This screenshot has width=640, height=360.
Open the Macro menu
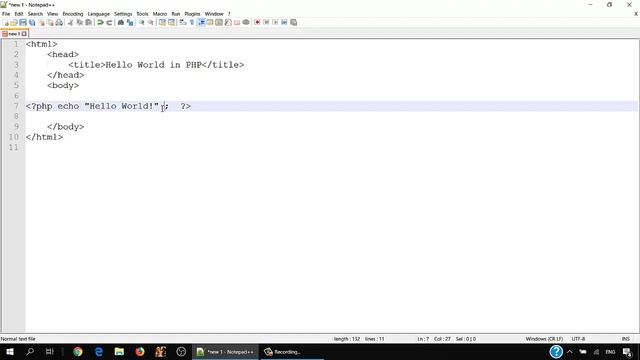[x=160, y=14]
